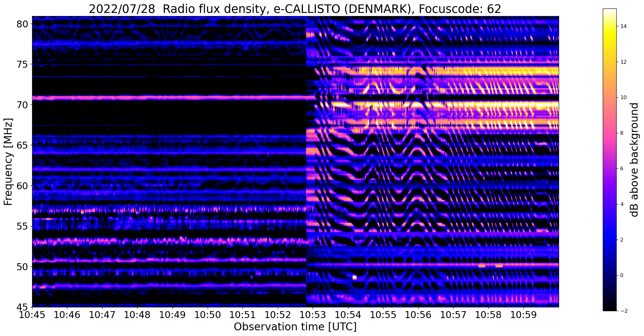Click the 10:47 time tick label
Screen dimensions: 644x336
[102, 315]
